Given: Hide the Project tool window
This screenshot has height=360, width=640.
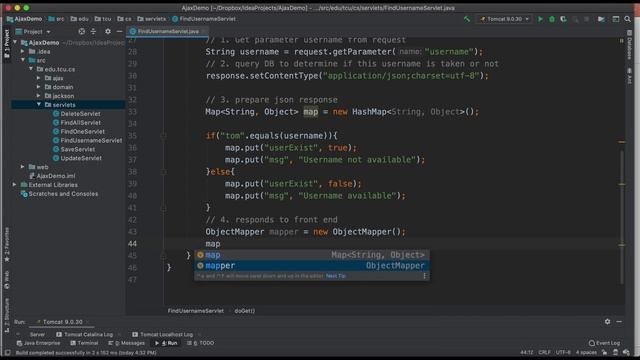Looking at the screenshot, I should (x=119, y=31).
